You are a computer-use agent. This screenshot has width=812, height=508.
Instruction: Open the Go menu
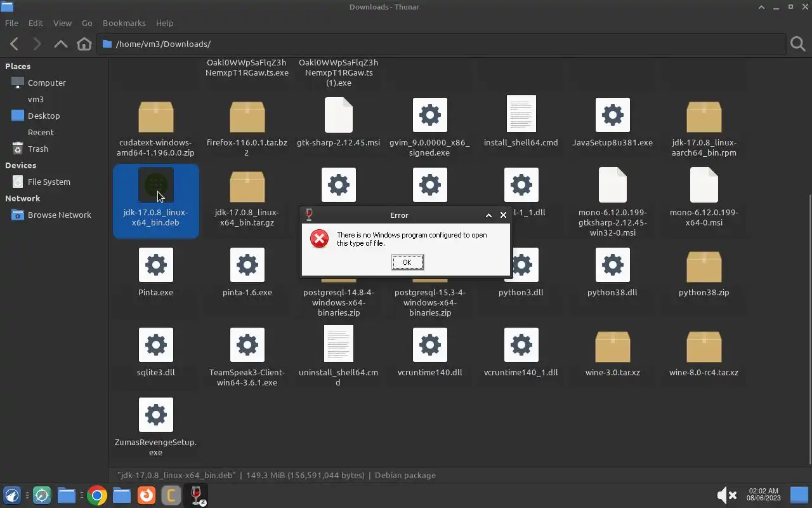click(87, 23)
